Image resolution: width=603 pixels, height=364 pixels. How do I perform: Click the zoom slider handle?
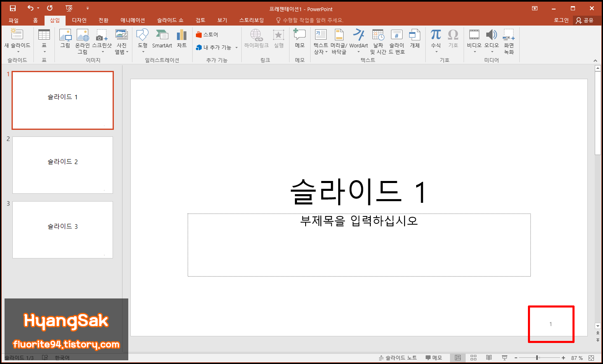(537, 358)
